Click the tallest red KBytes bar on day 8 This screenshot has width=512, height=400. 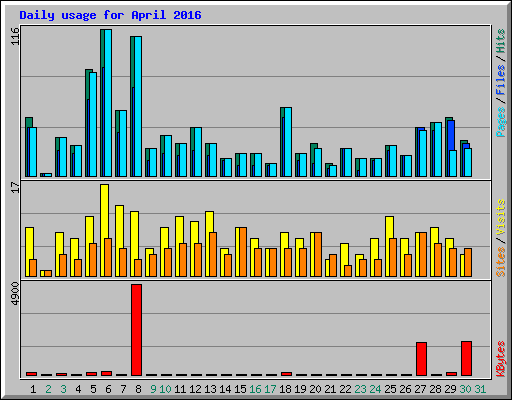[136, 330]
